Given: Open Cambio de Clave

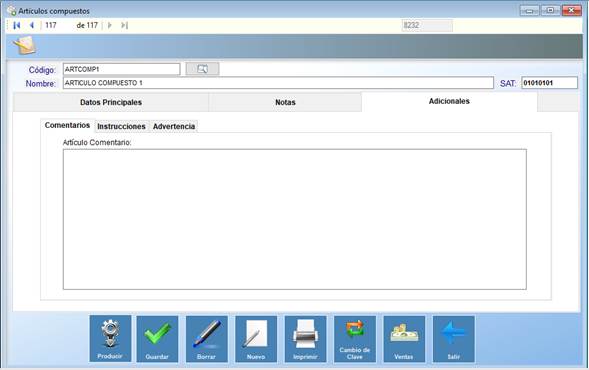Looking at the screenshot, I should click(355, 338).
